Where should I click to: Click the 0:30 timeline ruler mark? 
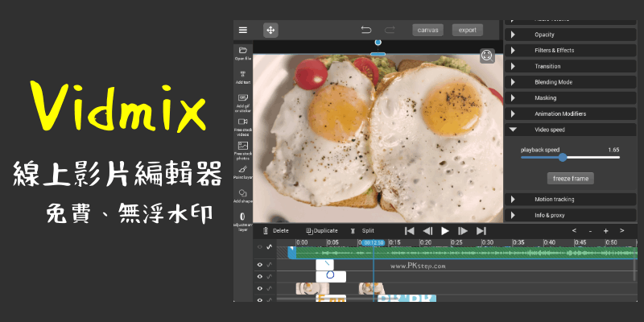[488, 243]
